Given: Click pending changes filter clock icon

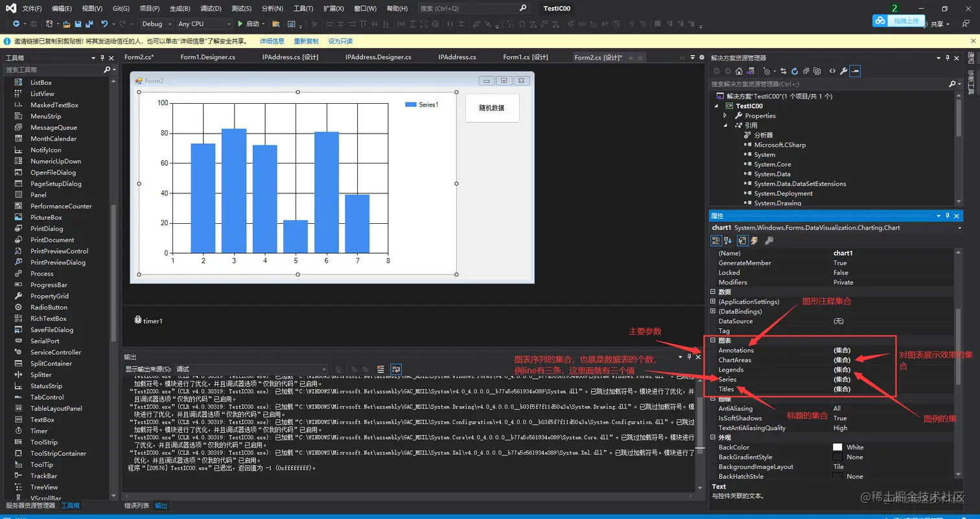Looking at the screenshot, I should pyautogui.click(x=767, y=71).
